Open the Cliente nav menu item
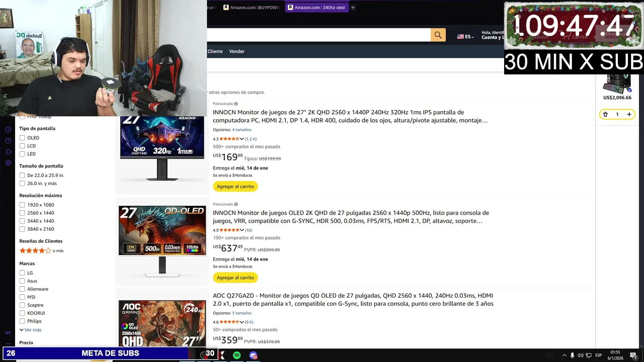Screen dimensions: 644x362 (x=215, y=51)
